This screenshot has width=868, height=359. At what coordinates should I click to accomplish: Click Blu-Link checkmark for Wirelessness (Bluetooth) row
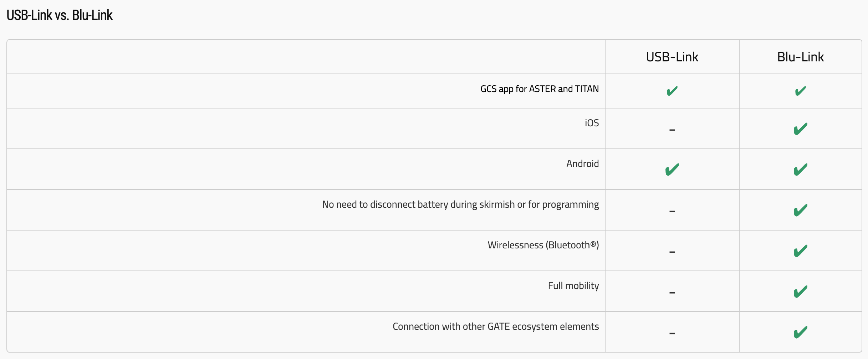click(800, 251)
